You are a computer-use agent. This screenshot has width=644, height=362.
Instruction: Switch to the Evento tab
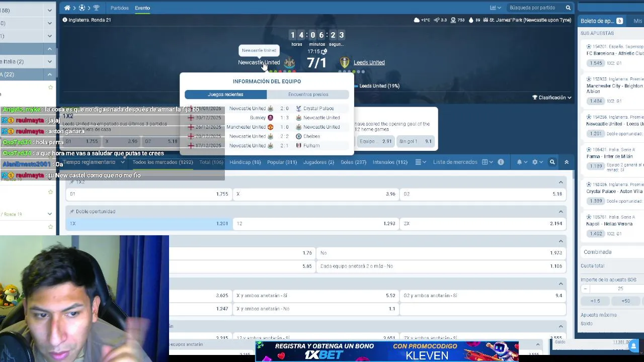tap(142, 8)
